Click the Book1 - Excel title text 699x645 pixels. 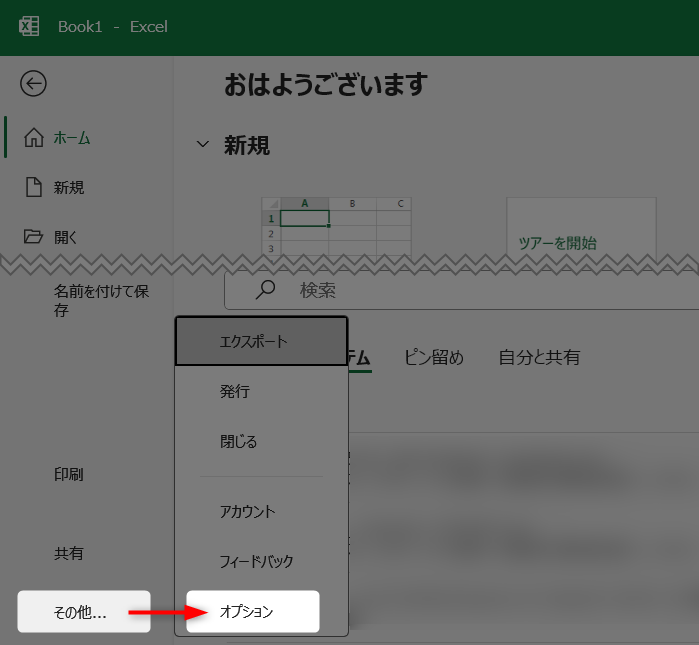click(113, 27)
